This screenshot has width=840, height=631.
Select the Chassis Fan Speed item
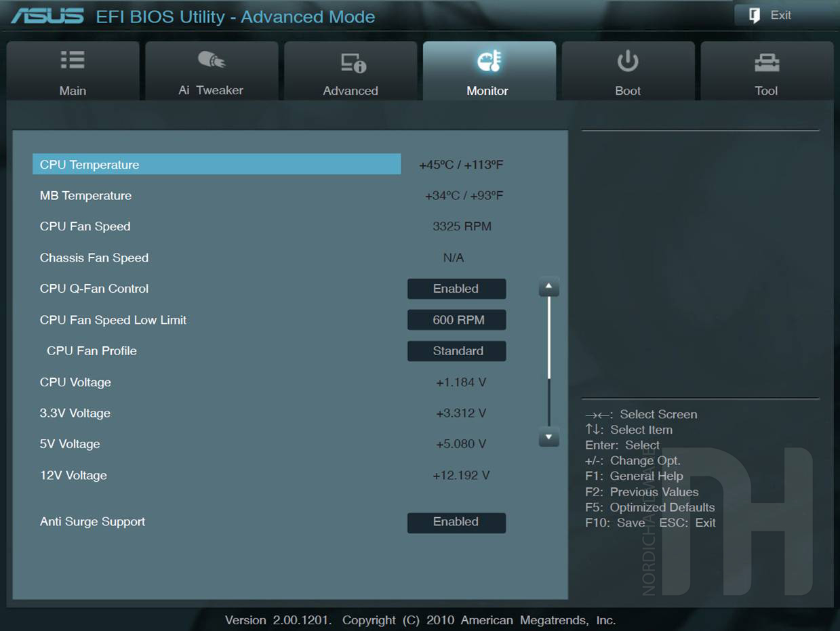pyautogui.click(x=94, y=258)
